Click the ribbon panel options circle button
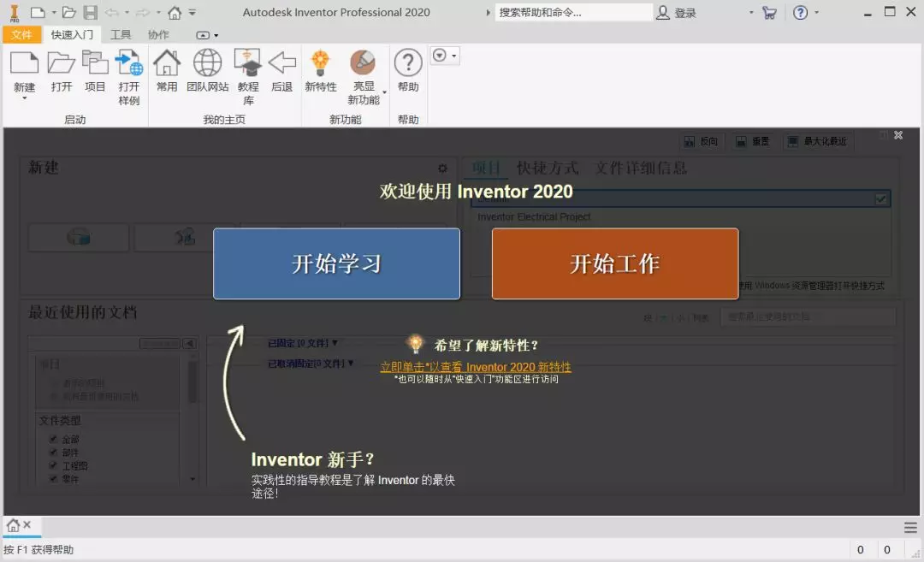The width and height of the screenshot is (924, 562). tap(440, 56)
